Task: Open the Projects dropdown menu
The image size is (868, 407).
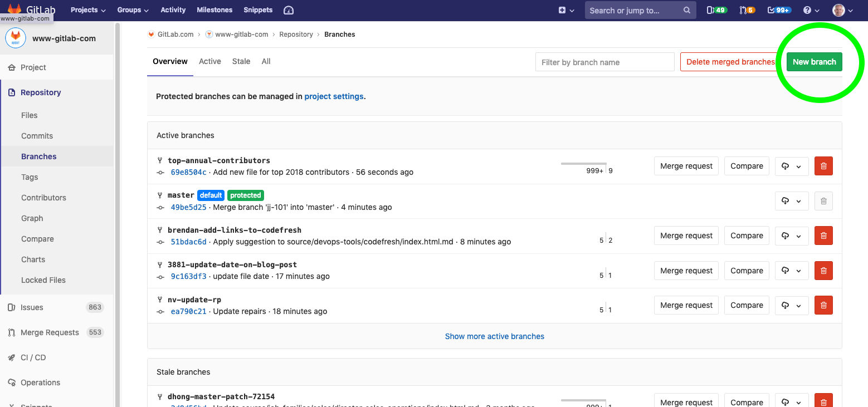Action: (87, 10)
